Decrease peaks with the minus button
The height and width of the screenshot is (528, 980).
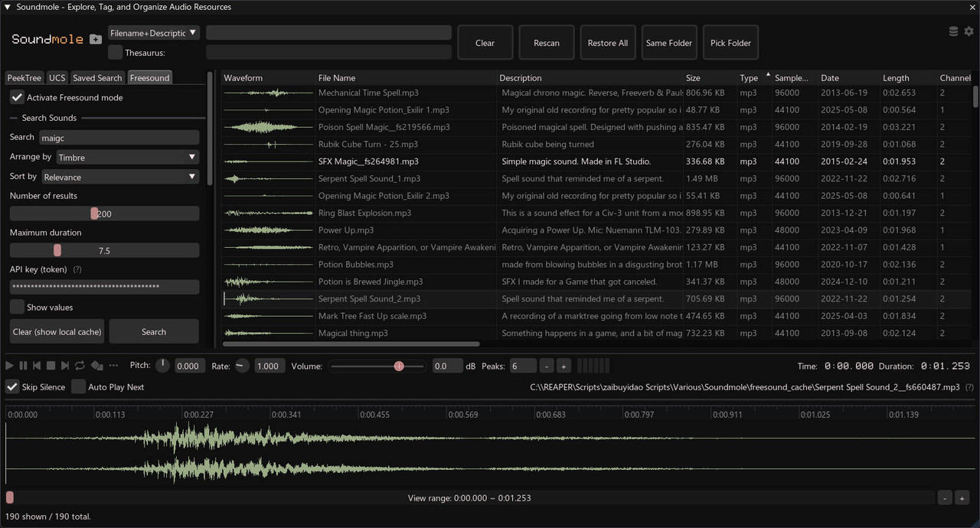point(547,367)
